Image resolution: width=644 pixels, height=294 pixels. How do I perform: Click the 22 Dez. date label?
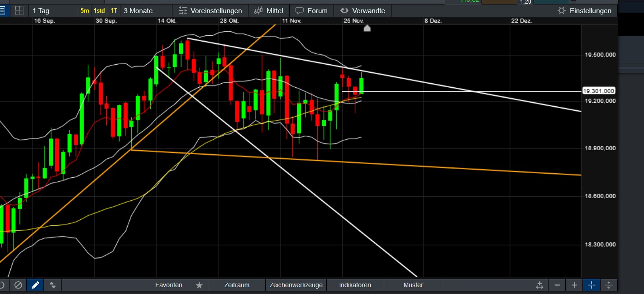point(521,21)
